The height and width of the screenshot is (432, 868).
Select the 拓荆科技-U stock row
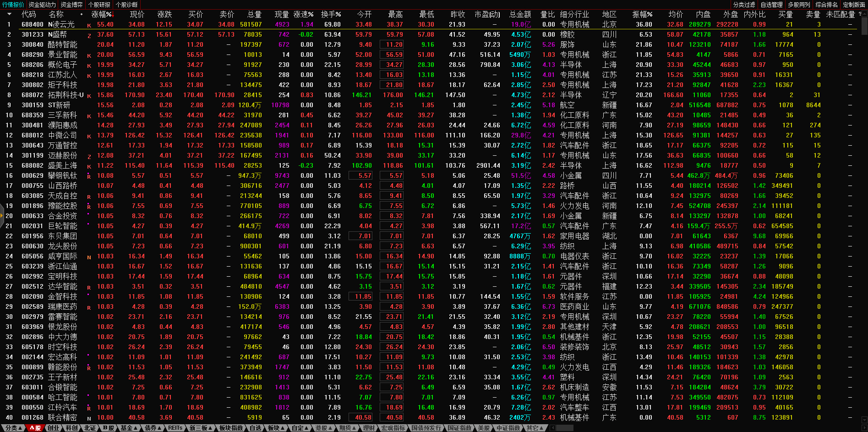(66, 95)
